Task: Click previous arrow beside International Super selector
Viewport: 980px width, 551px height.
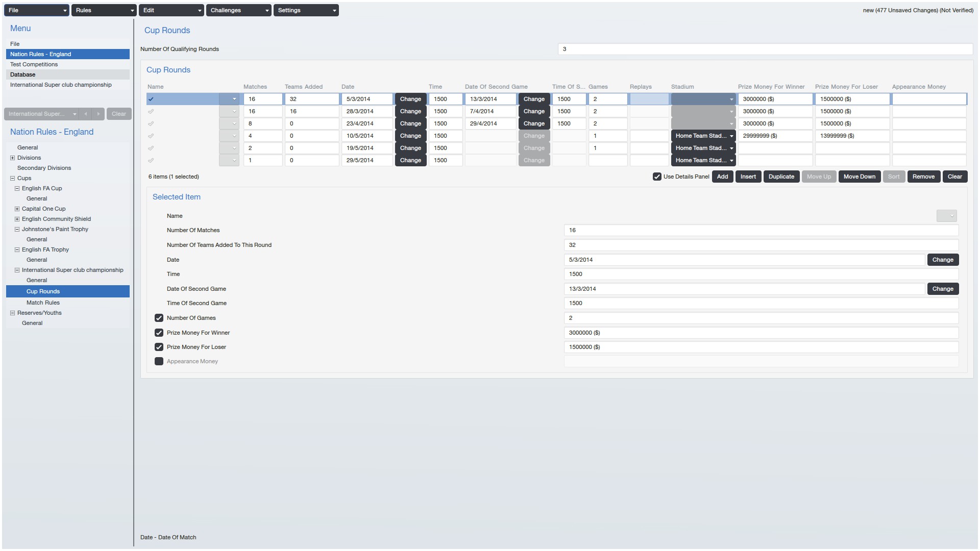Action: pyautogui.click(x=86, y=114)
